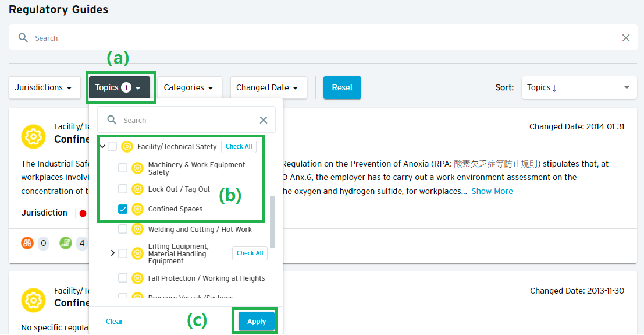The height and width of the screenshot is (335, 644).
Task: Check Lifting Equipment, Material Handling Equipment
Action: (122, 253)
